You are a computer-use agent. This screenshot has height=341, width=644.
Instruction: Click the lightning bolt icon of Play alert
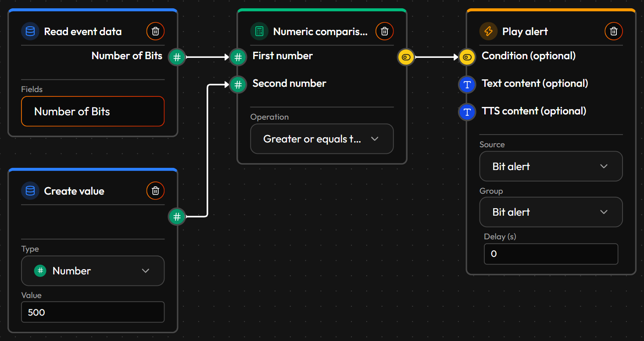tap(488, 31)
